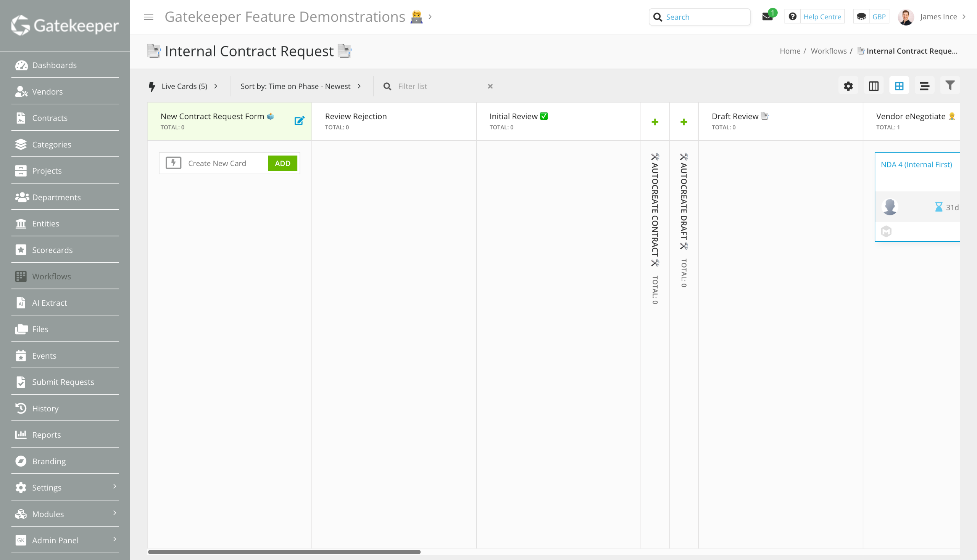
Task: Click the edit form pencil icon
Action: 299,121
